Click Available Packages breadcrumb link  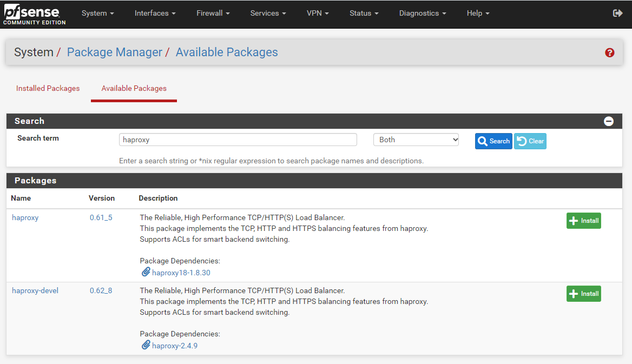(x=227, y=52)
